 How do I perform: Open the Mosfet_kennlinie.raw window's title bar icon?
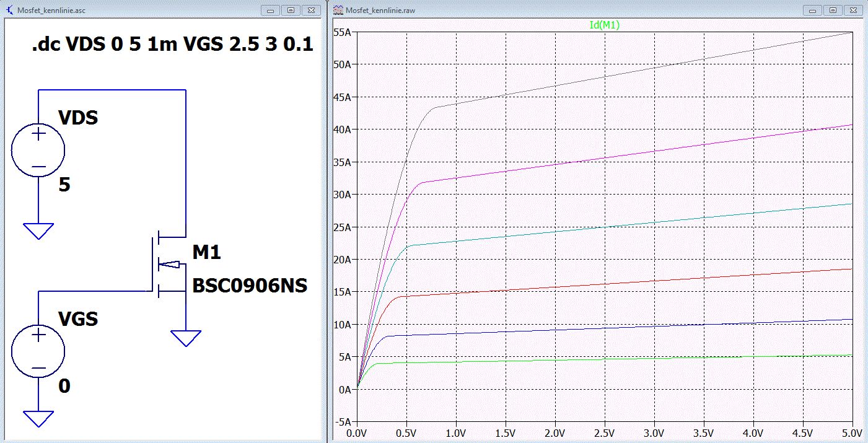(x=338, y=10)
